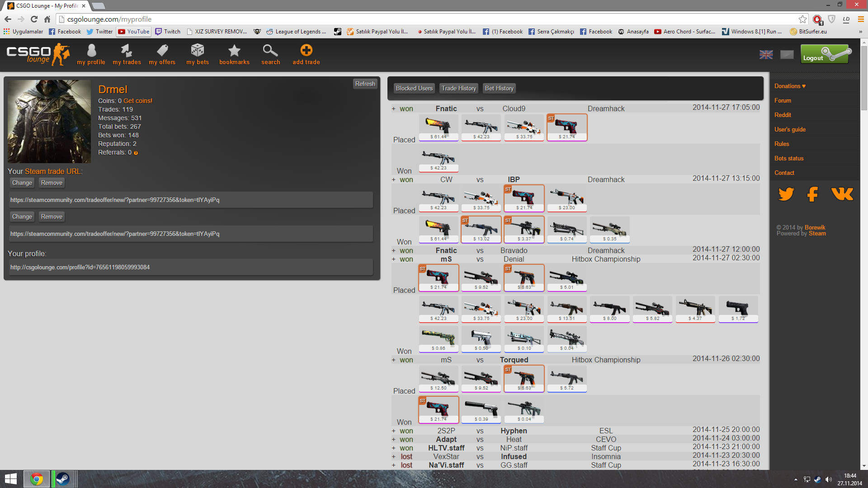The height and width of the screenshot is (488, 868).
Task: Open the my profile nav icon
Action: pos(91,51)
